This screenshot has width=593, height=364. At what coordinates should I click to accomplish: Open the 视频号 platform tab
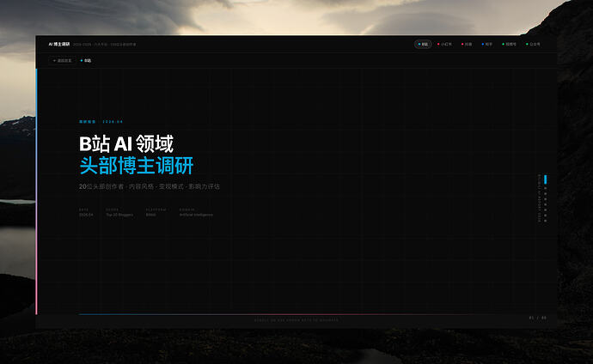(509, 44)
